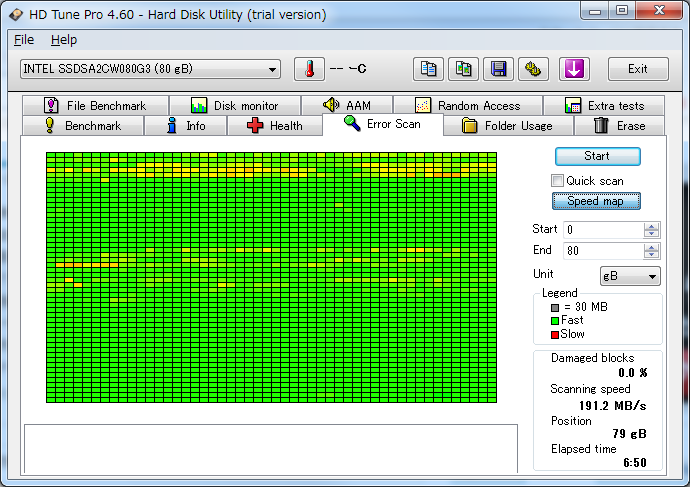Enable the Quick scan checkbox
The image size is (690, 487).
click(557, 180)
